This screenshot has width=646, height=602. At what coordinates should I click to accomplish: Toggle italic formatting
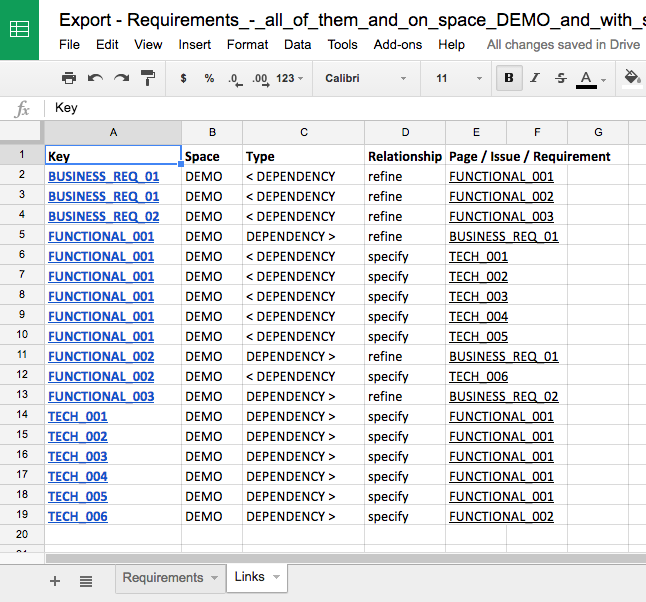click(535, 78)
